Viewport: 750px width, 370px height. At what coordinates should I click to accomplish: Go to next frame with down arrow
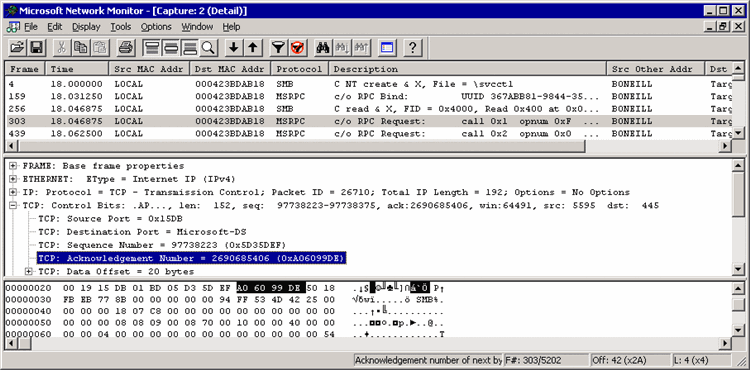pyautogui.click(x=233, y=47)
